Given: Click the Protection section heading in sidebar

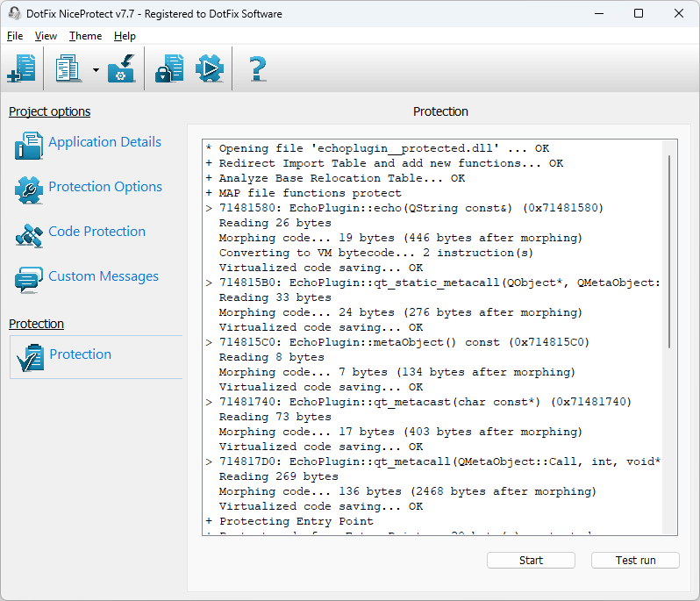Looking at the screenshot, I should tap(36, 324).
